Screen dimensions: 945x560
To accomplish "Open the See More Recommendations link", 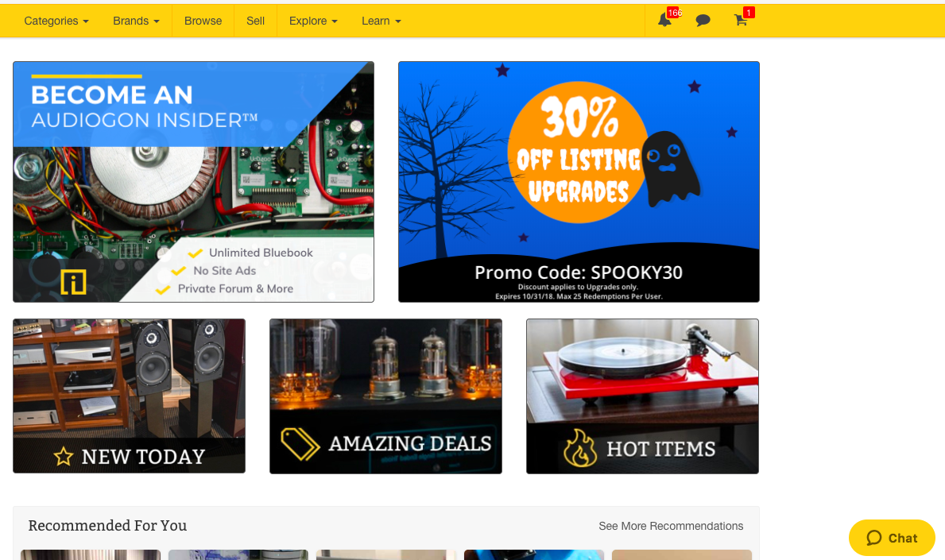I will coord(671,526).
